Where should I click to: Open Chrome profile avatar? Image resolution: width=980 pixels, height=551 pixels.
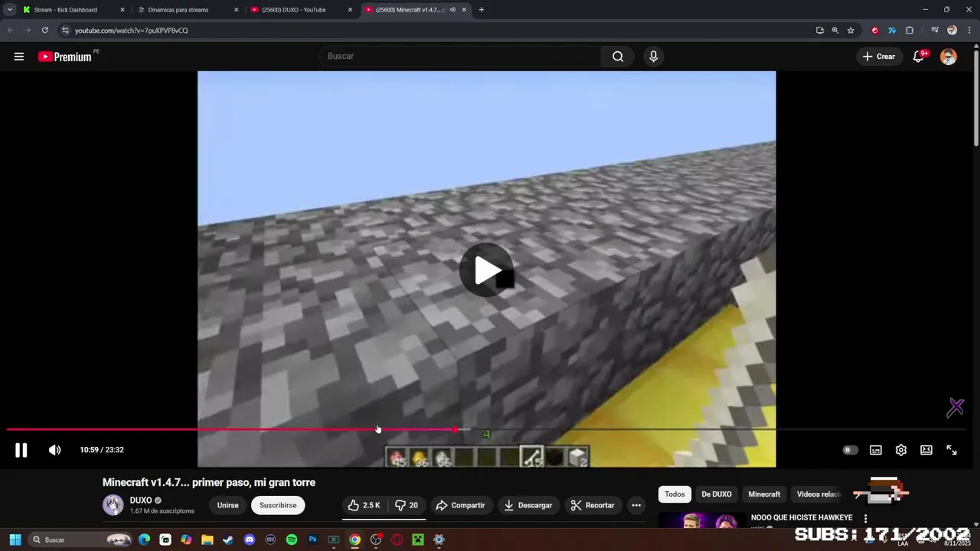(952, 31)
